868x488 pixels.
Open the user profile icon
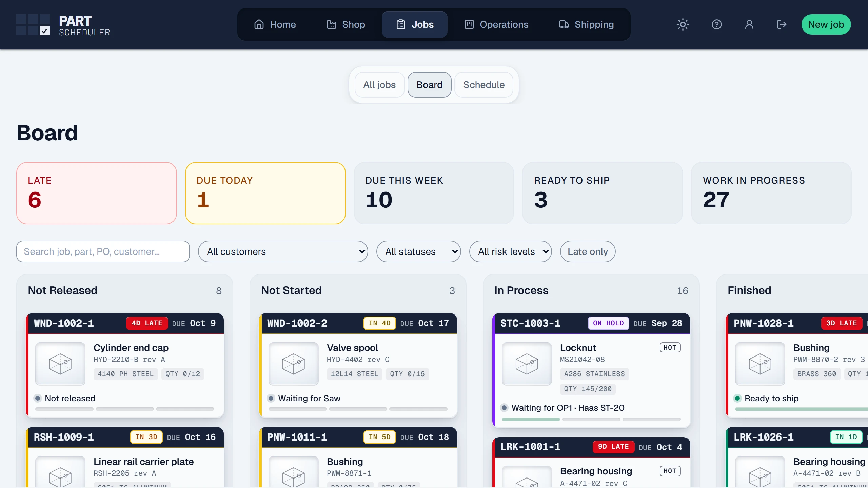749,24
